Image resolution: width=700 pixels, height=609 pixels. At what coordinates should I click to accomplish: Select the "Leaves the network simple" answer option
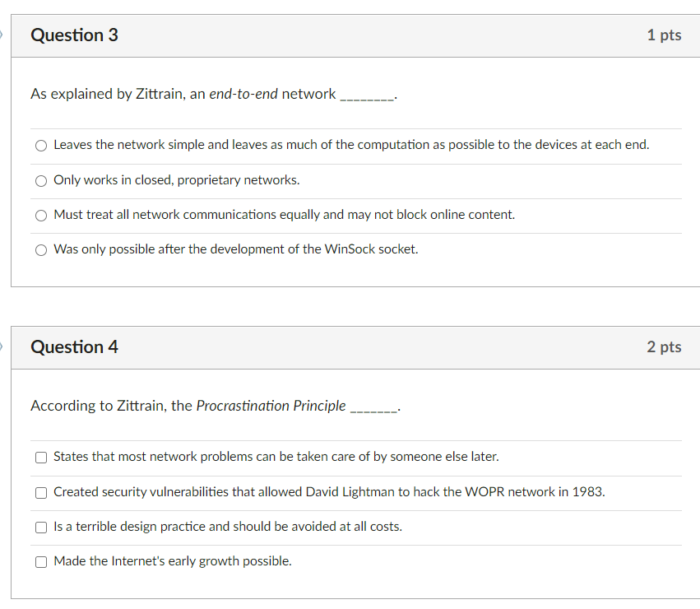click(40, 145)
